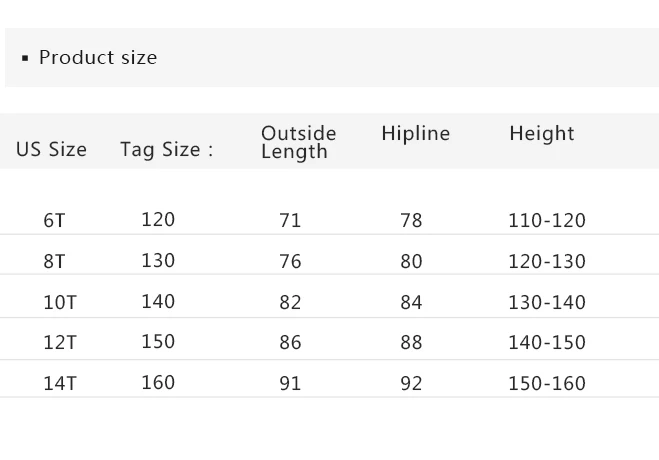The height and width of the screenshot is (460, 659).
Task: Click tag size 130 cell
Action: point(158,260)
